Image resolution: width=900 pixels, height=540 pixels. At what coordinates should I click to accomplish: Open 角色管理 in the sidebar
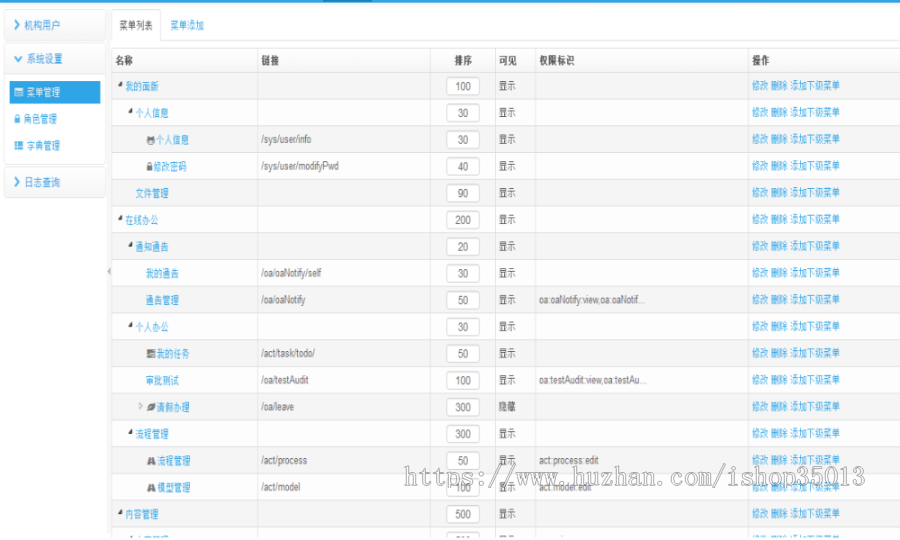point(40,119)
